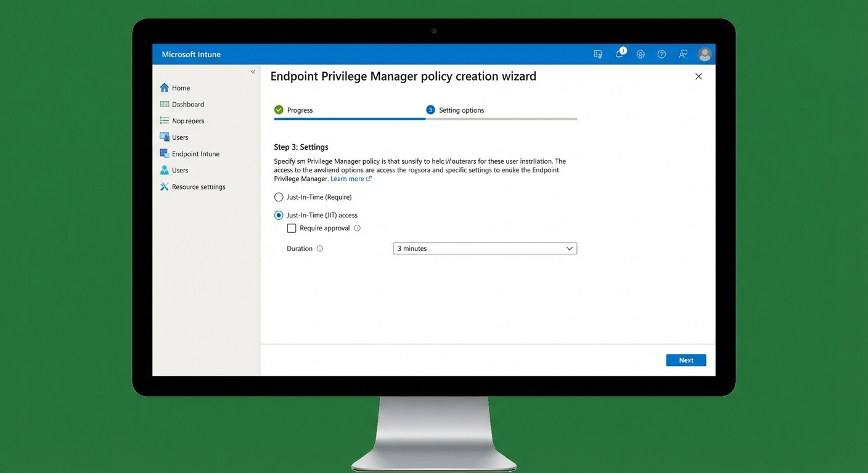Open Resource settings in the sidebar
Viewport: 868px width, 473px height.
click(x=192, y=187)
